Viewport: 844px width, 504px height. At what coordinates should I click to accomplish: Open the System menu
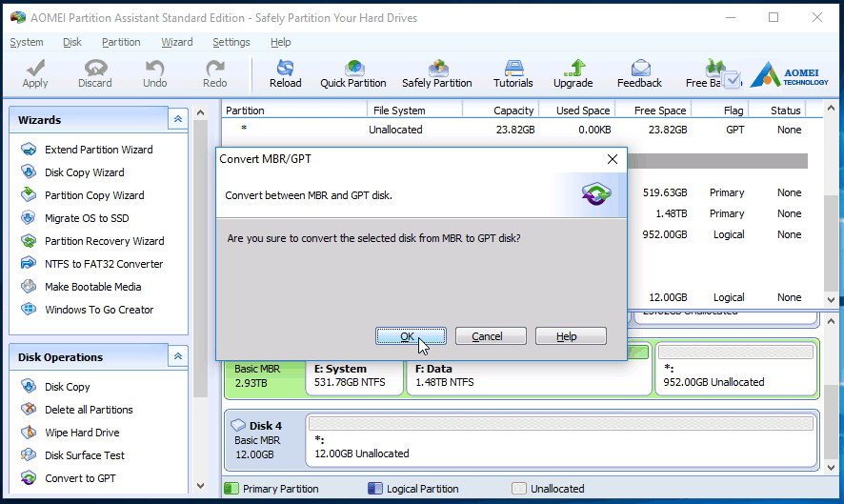pos(27,42)
